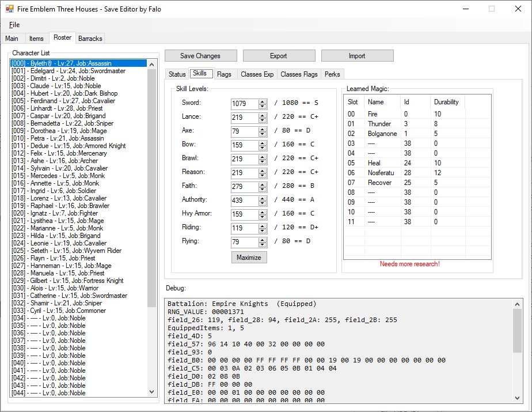
Task: Select Petra in the character list
Action: coord(79,138)
